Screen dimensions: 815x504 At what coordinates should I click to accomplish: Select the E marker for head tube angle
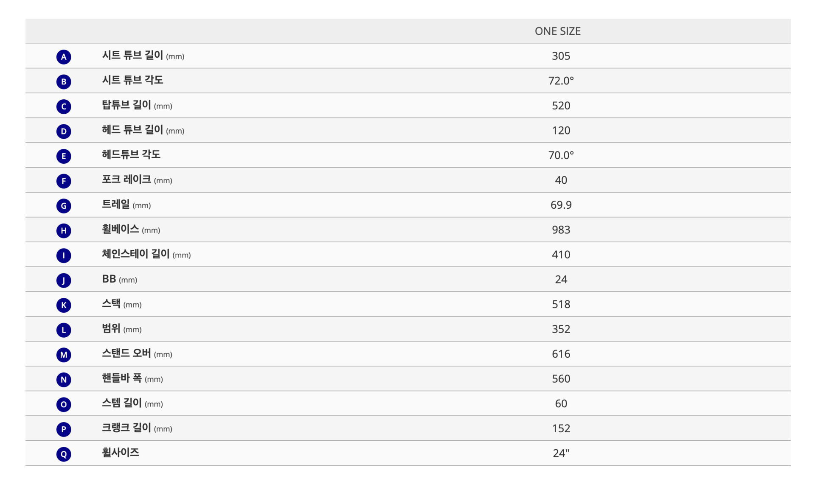pos(64,156)
